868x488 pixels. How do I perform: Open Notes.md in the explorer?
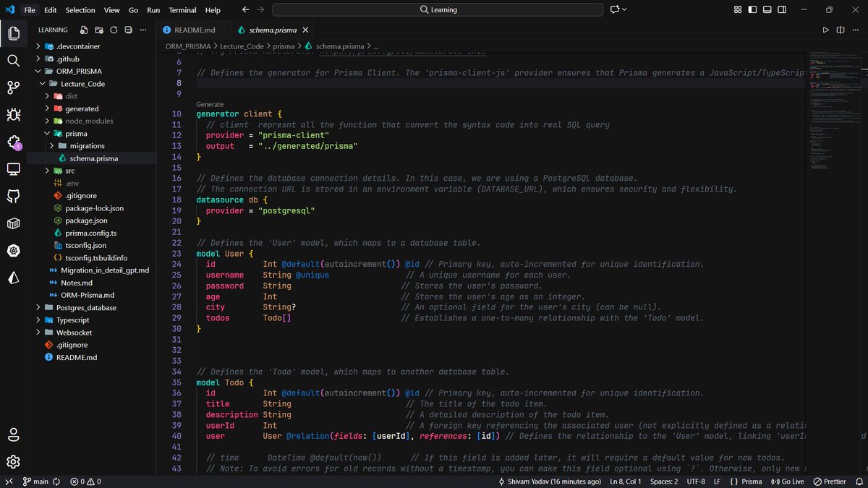pyautogui.click(x=76, y=283)
